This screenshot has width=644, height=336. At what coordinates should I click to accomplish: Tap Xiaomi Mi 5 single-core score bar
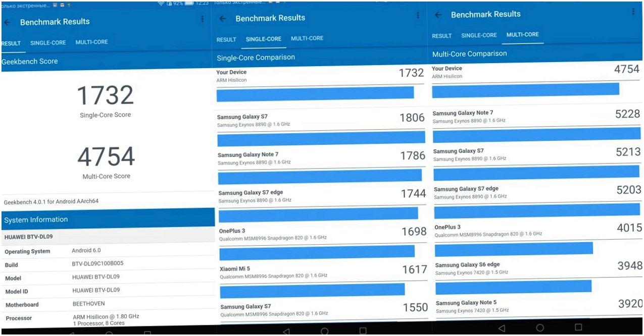pyautogui.click(x=313, y=290)
